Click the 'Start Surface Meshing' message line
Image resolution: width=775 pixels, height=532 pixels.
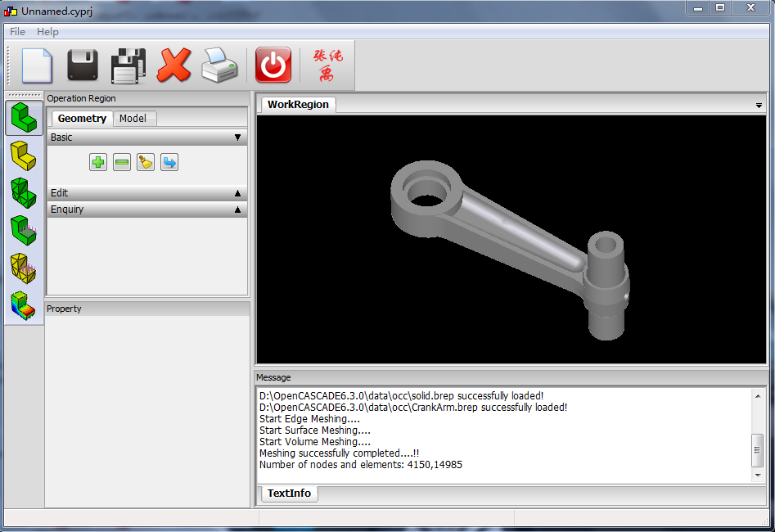(315, 431)
